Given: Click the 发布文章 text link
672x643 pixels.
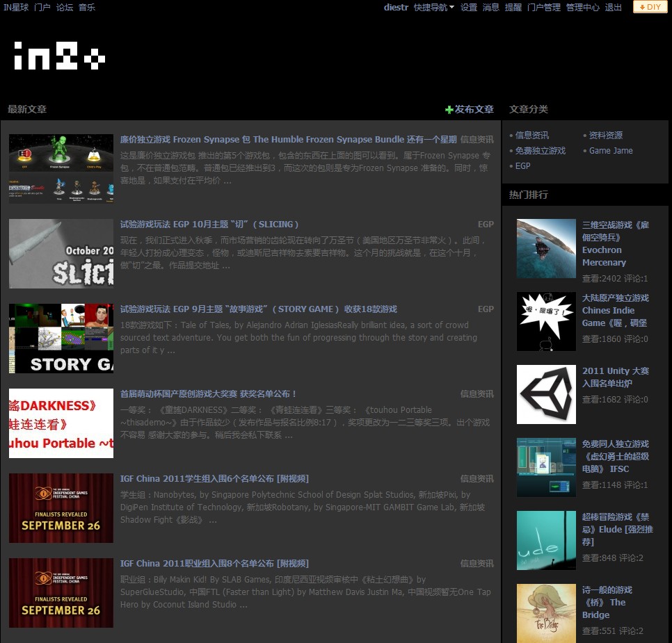Looking at the screenshot, I should 474,110.
